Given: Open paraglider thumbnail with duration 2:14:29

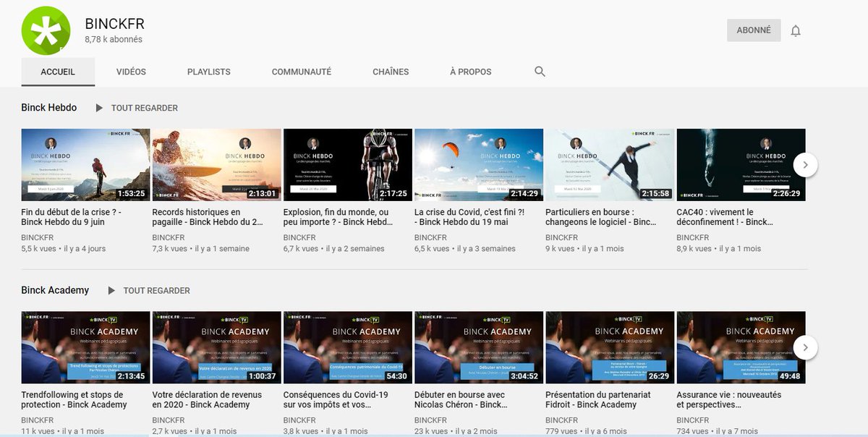Looking at the screenshot, I should [479, 165].
